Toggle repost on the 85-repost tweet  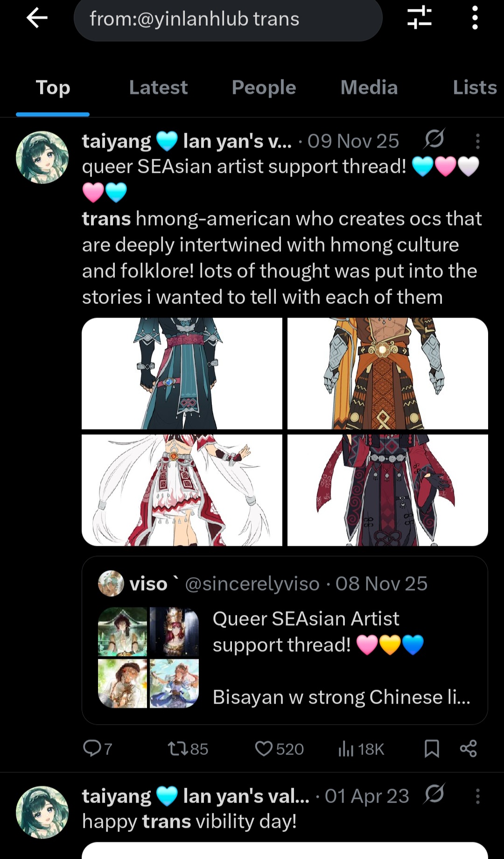tap(188, 749)
